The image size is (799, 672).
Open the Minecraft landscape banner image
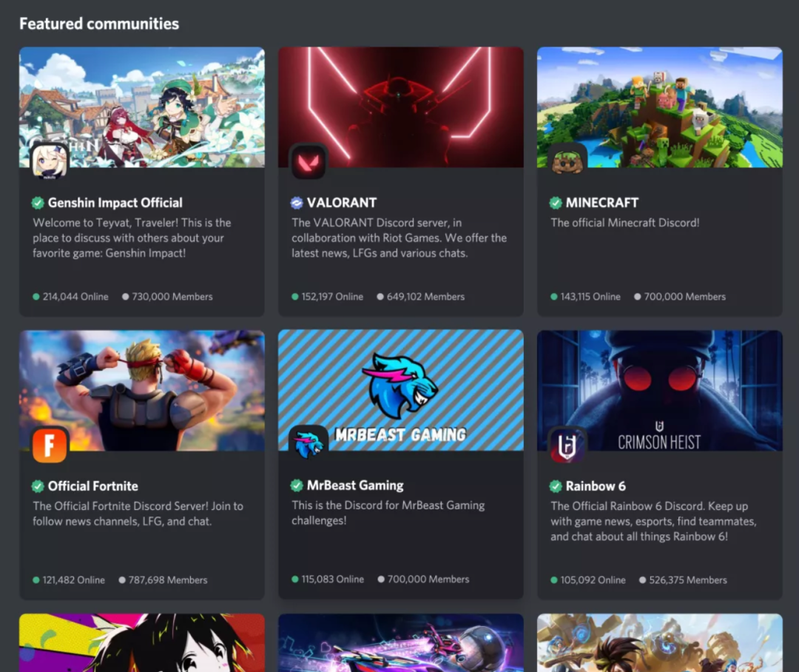click(x=660, y=107)
